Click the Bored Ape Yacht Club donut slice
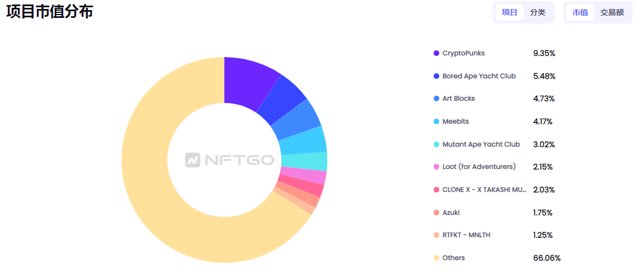This screenshot has width=644, height=273. tap(281, 100)
